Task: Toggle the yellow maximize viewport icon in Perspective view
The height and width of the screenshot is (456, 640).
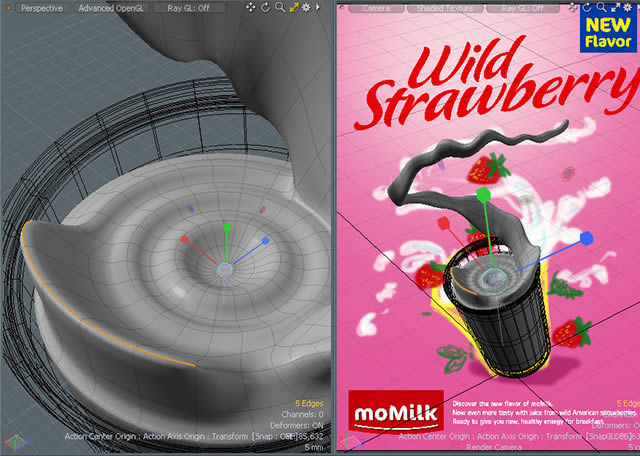Action: coord(294,7)
